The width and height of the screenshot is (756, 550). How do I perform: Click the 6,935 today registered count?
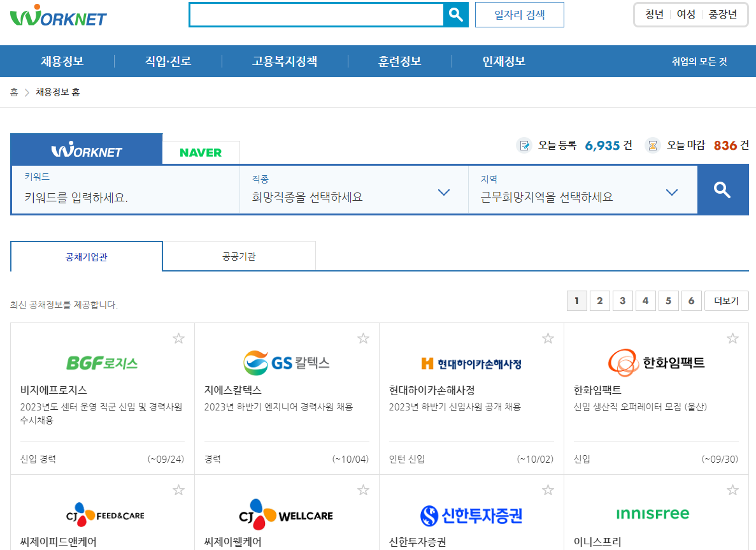coord(603,145)
